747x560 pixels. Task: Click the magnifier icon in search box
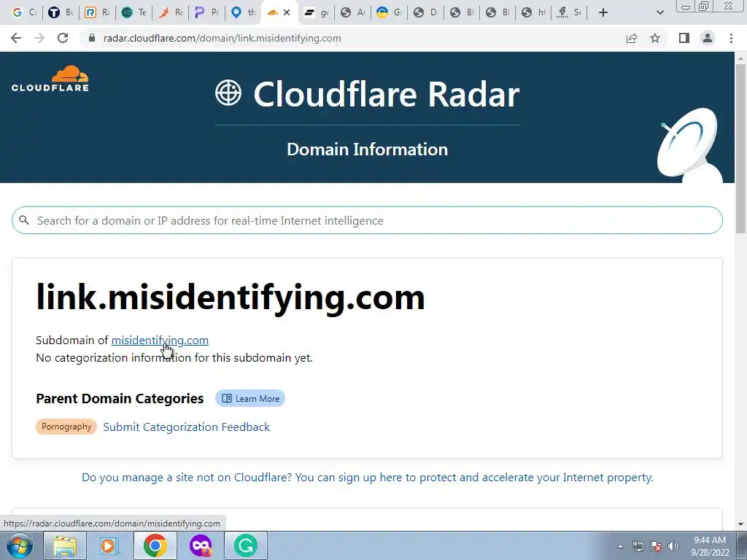(24, 220)
